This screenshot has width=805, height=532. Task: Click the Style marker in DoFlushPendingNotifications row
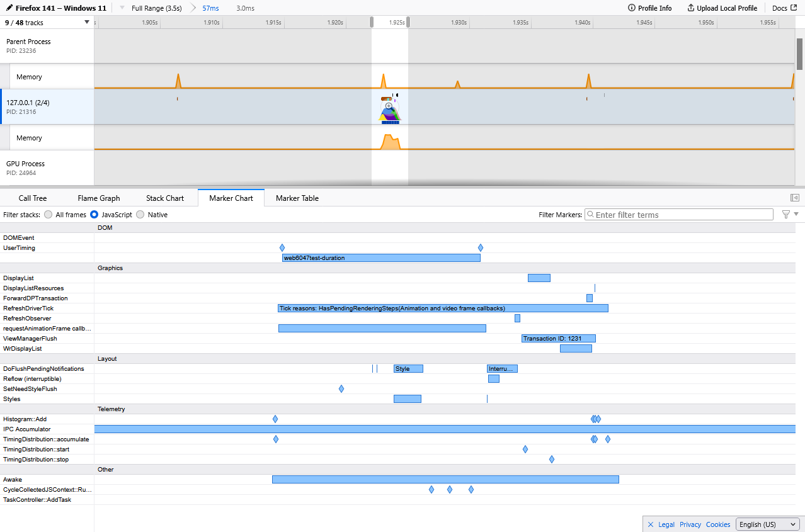coord(408,368)
